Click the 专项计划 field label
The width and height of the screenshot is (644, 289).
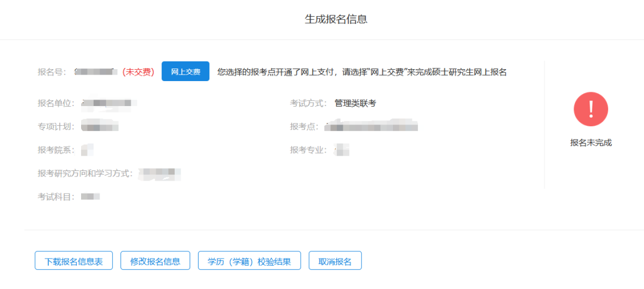pos(55,126)
